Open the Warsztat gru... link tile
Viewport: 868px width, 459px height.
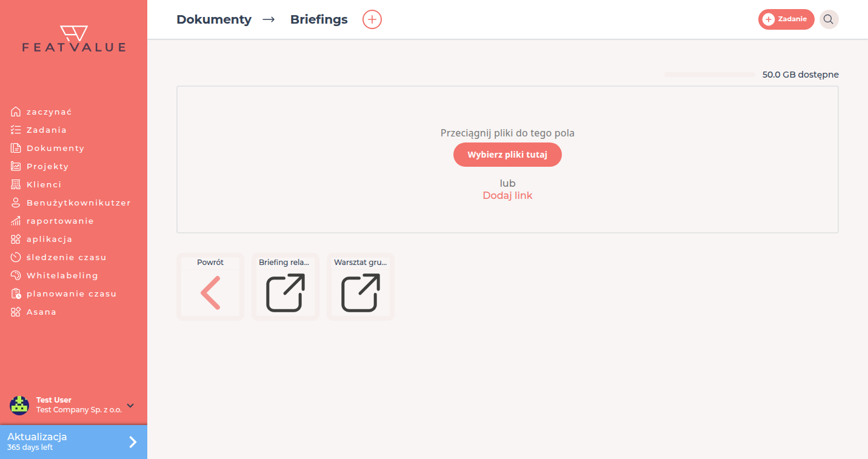(x=361, y=287)
